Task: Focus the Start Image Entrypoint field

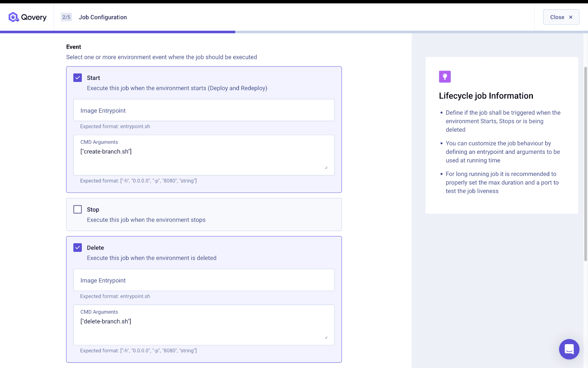Action: pyautogui.click(x=204, y=110)
